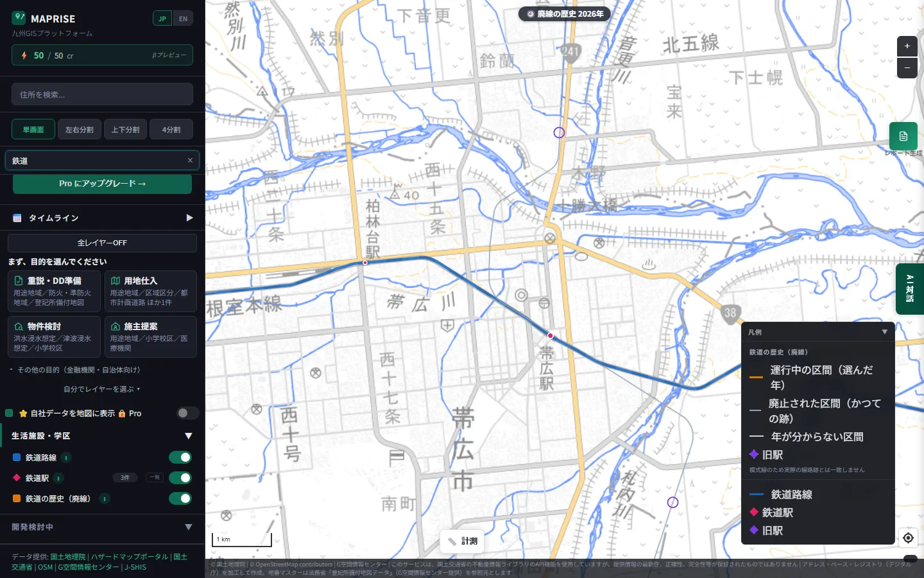Image resolution: width=924 pixels, height=578 pixels.
Task: Expand the 開発検討中 section
Action: 189,527
